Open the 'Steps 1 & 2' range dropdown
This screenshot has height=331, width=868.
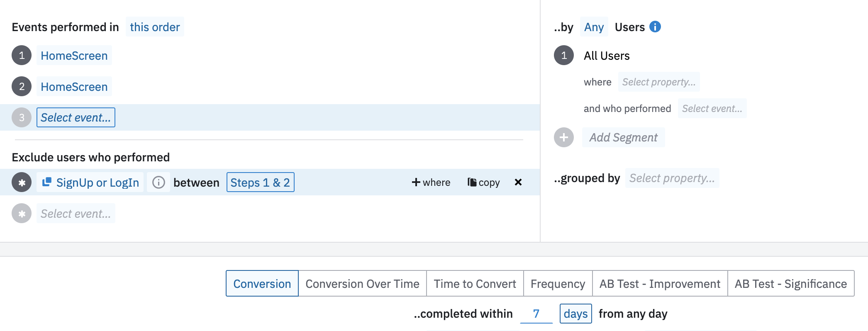[x=260, y=182]
